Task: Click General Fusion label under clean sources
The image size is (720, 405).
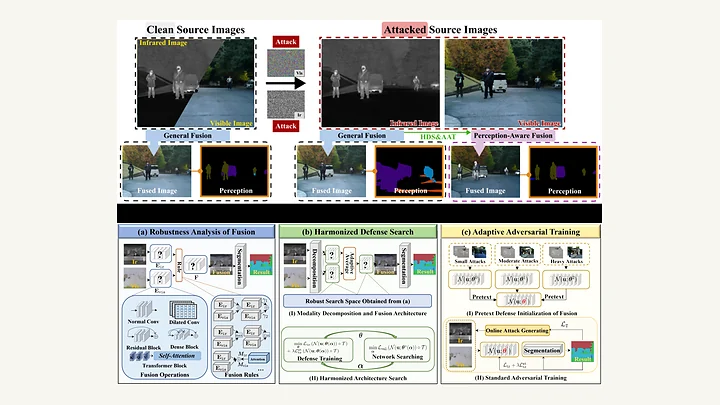Action: click(x=187, y=135)
